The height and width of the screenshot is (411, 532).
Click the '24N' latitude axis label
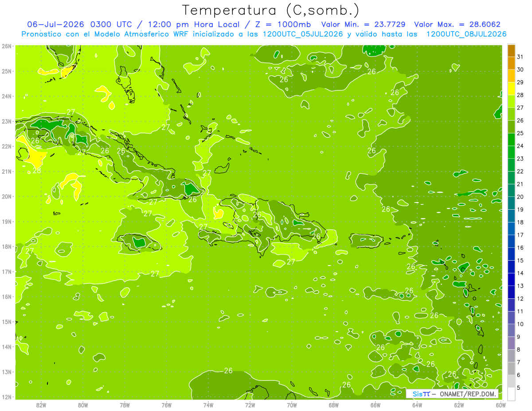[x=7, y=96]
